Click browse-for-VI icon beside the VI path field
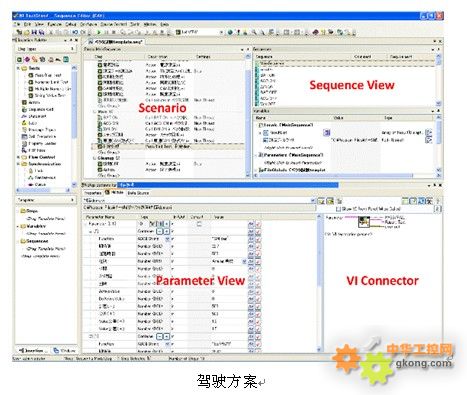 tap(321, 201)
